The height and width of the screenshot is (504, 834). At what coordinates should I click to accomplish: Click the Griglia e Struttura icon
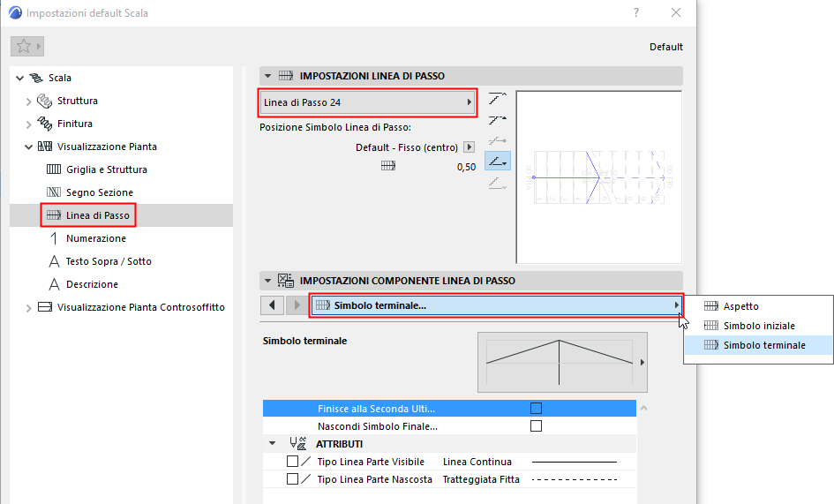[x=54, y=169]
